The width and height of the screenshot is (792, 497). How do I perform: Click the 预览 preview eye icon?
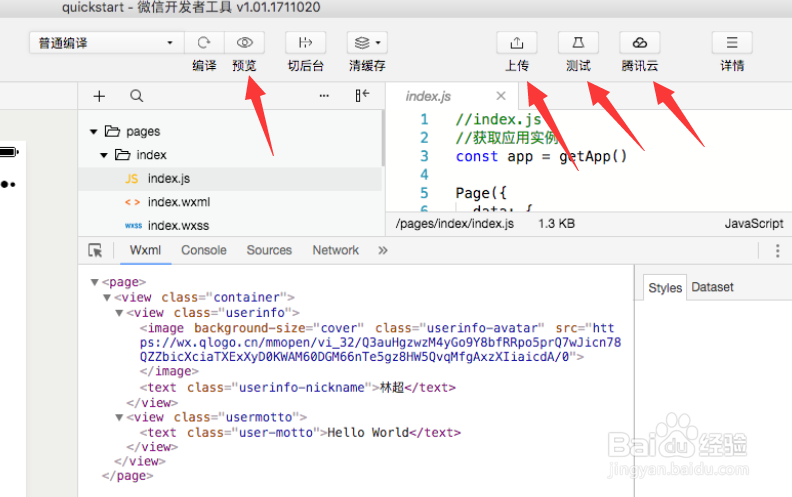(244, 43)
